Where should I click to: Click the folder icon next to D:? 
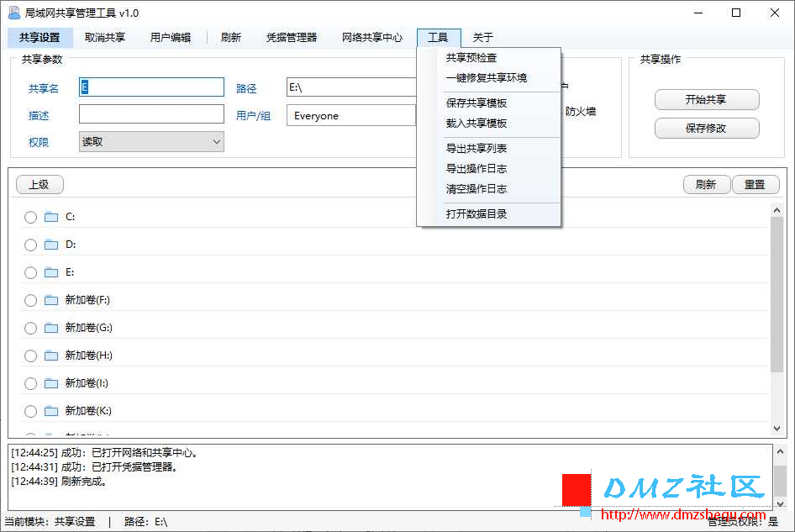pyautogui.click(x=51, y=245)
